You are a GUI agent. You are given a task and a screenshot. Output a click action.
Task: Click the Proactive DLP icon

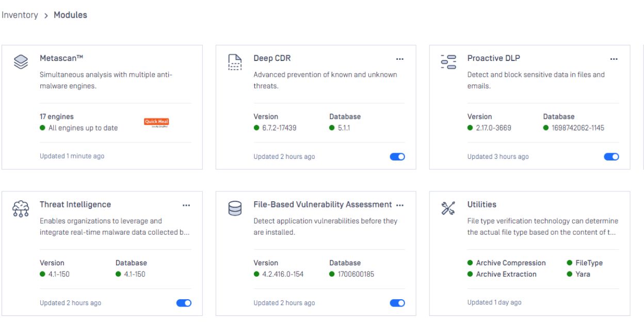[x=448, y=62]
